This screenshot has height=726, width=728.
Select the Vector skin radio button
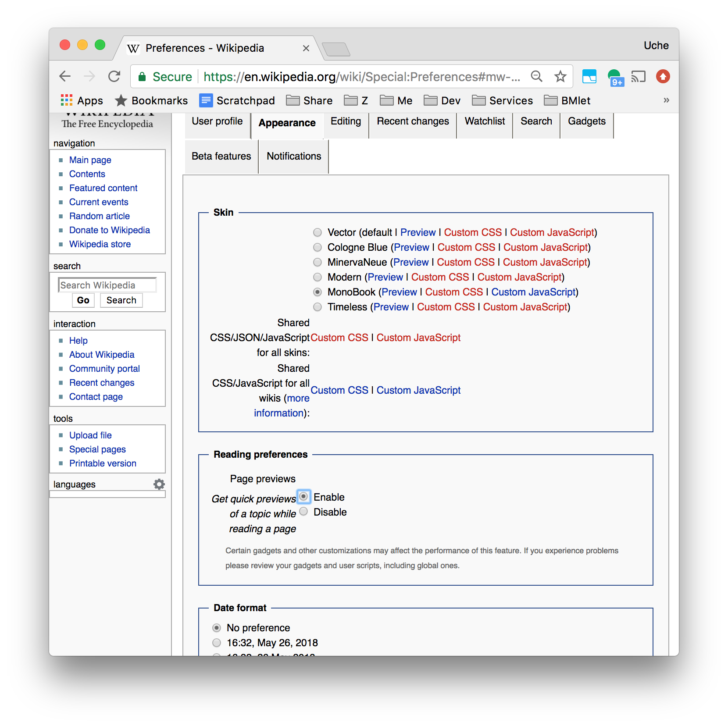click(318, 232)
